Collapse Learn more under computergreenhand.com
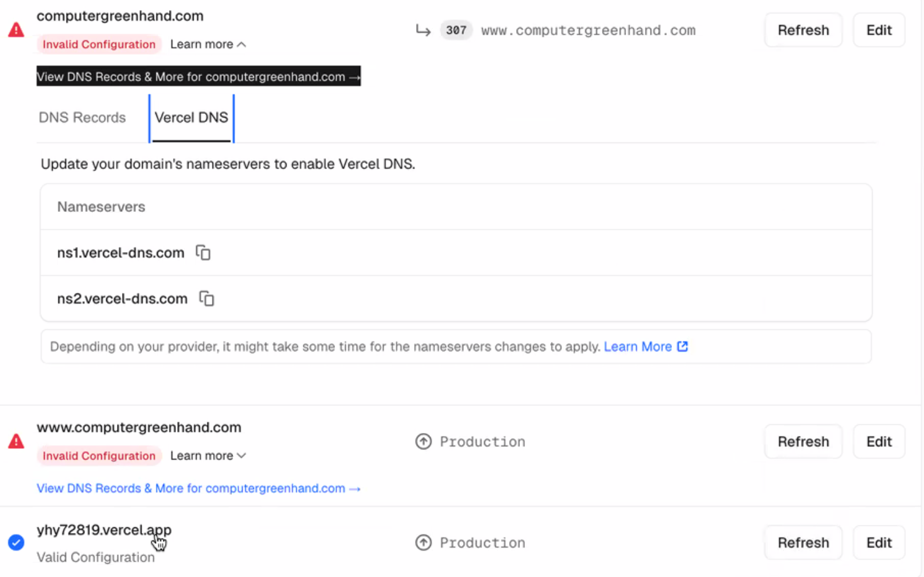This screenshot has width=924, height=577. [x=208, y=44]
